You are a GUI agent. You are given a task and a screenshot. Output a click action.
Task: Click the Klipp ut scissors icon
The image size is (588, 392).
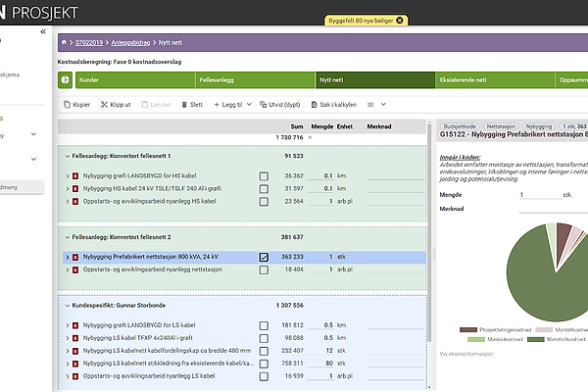click(104, 104)
